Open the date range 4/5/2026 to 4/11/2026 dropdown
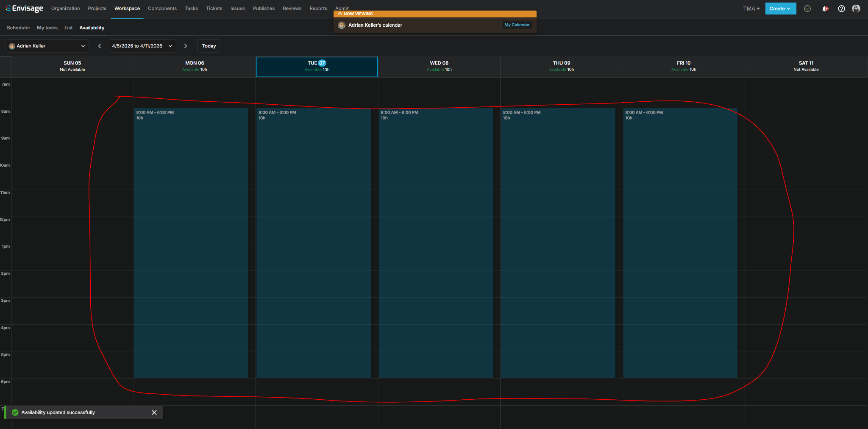 (x=142, y=46)
